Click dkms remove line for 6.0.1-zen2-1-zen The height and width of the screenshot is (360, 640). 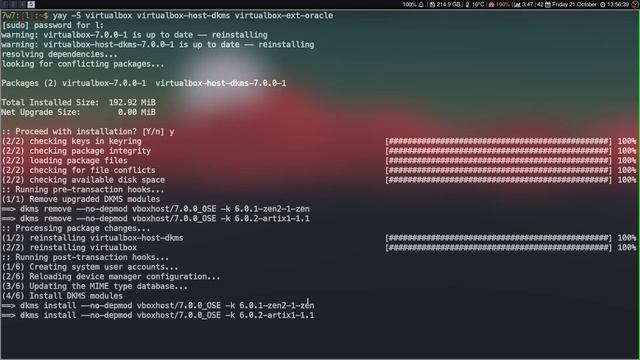[155, 209]
